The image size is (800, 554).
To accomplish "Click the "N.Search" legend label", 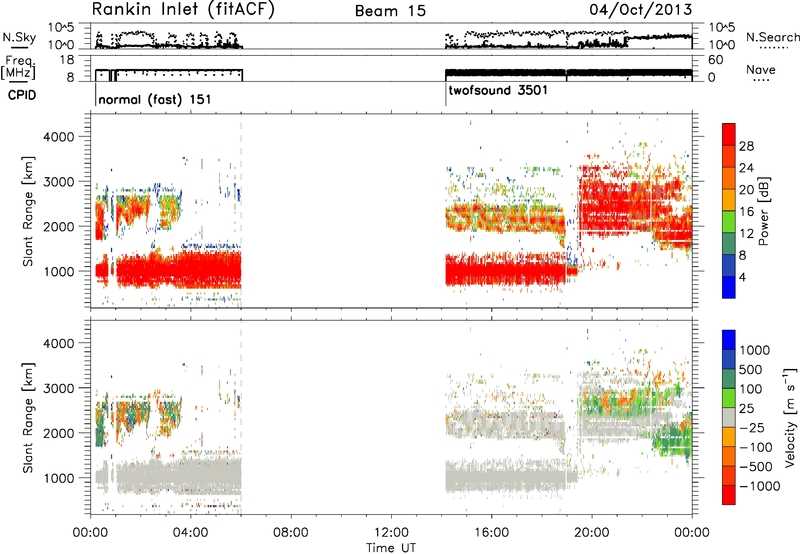I will point(772,37).
